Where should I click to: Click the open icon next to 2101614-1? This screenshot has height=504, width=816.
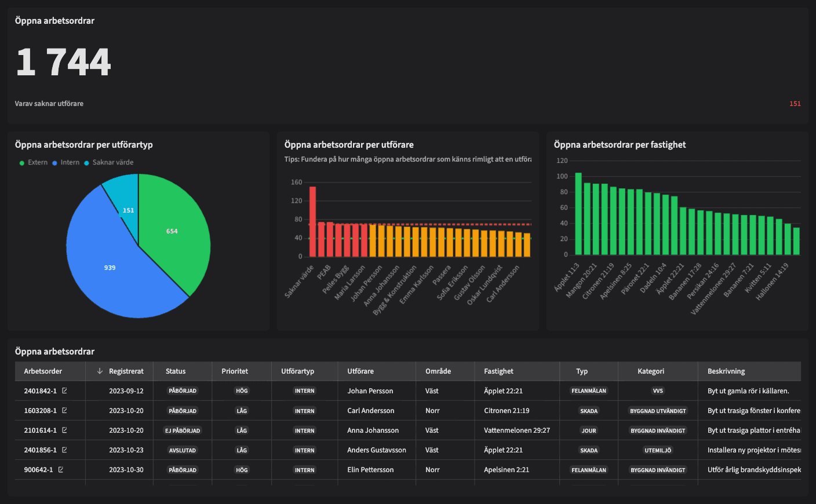pos(64,430)
